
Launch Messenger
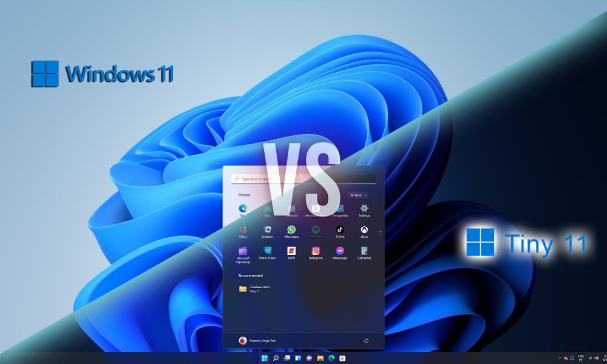340,251
